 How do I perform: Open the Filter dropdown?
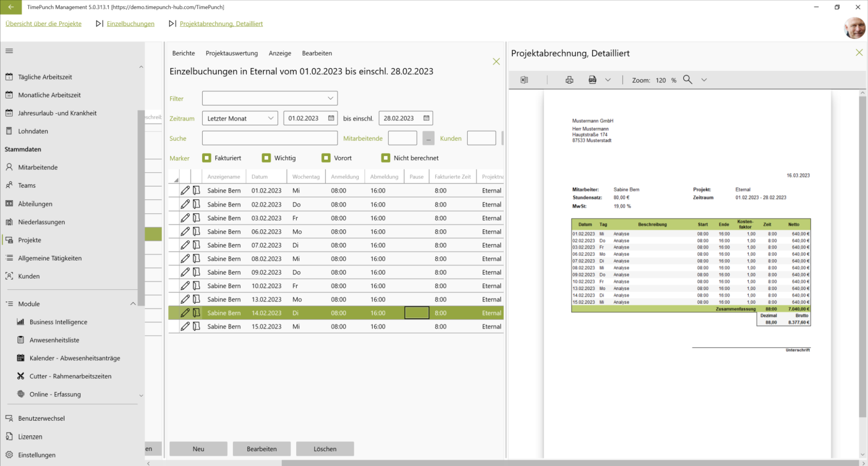[270, 98]
